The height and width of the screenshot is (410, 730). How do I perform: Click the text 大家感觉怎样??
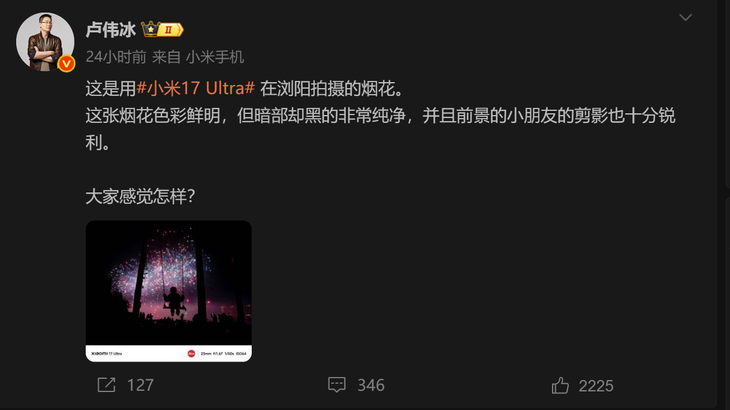(x=140, y=196)
